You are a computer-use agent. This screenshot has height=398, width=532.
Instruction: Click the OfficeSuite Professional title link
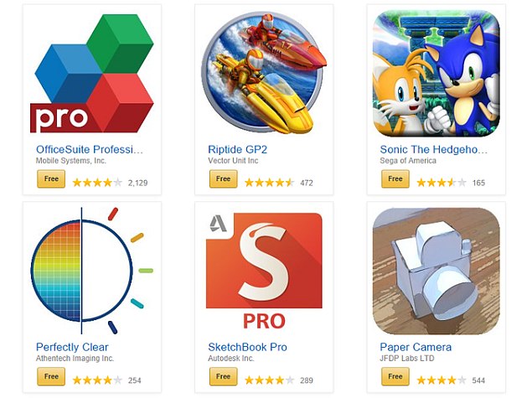pyautogui.click(x=90, y=150)
